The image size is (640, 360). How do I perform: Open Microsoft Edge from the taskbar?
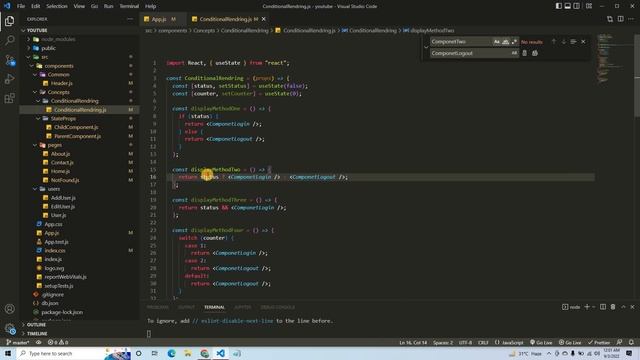point(171,353)
